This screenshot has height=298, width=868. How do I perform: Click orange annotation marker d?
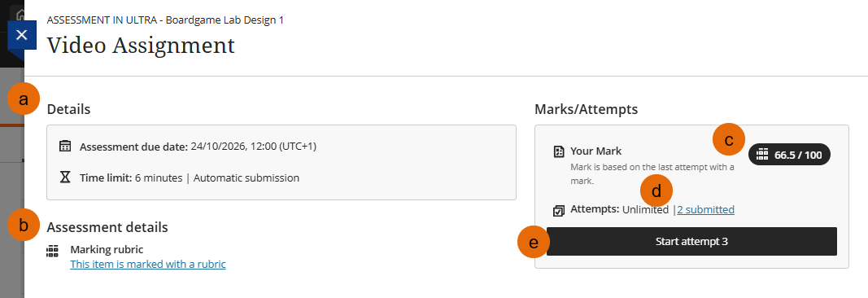[656, 191]
